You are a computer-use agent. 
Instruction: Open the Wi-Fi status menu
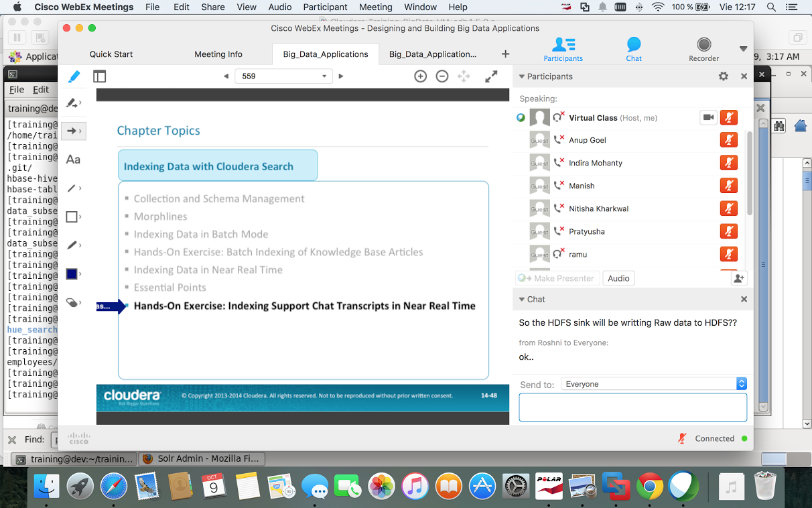tap(658, 7)
